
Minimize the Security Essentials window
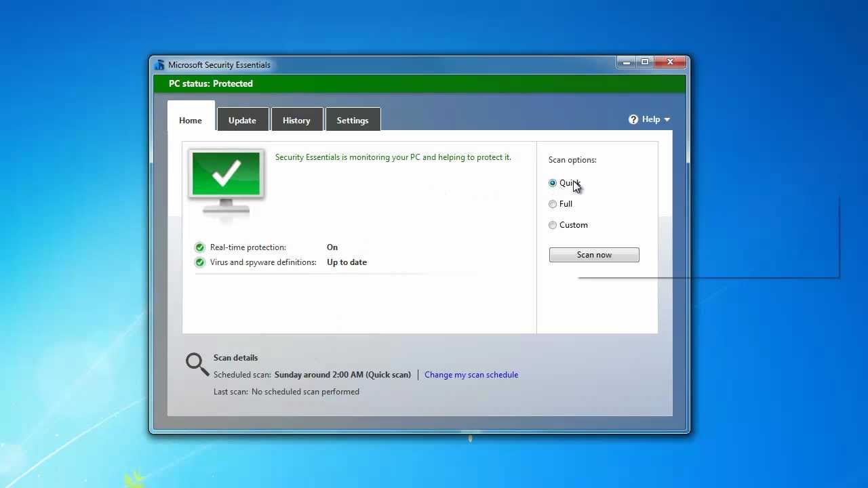pos(626,62)
